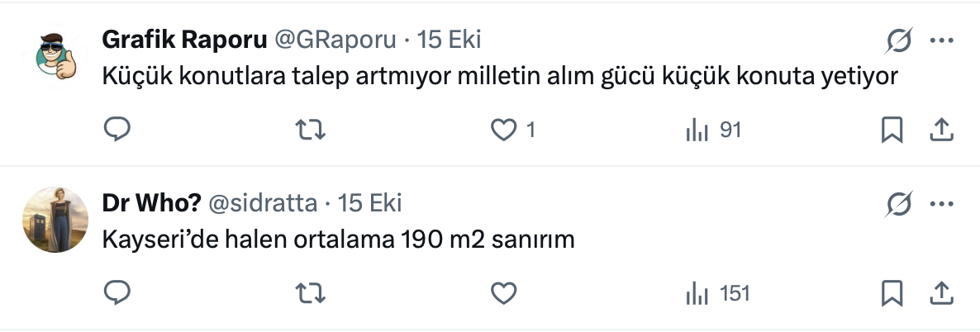Reply to Grafik Raporu's tweet
The height and width of the screenshot is (332, 980).
coord(117,130)
